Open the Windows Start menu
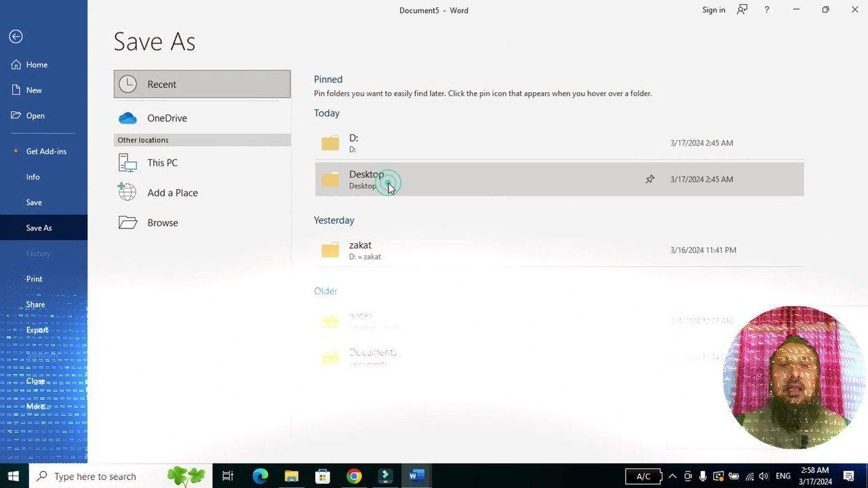Screen dimensions: 868x488 pos(14,476)
